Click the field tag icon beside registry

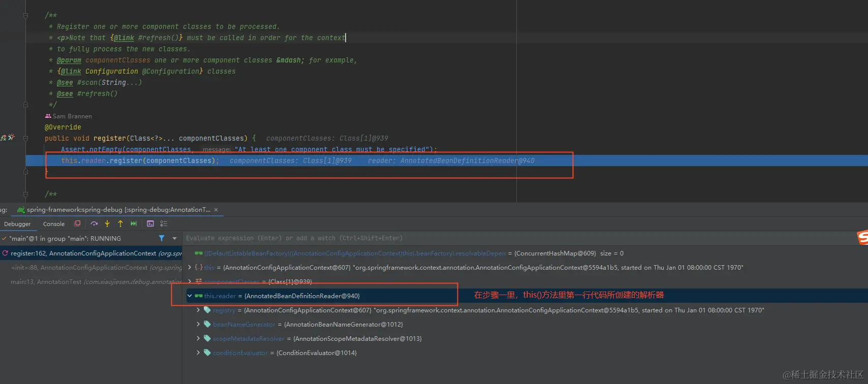coord(207,310)
